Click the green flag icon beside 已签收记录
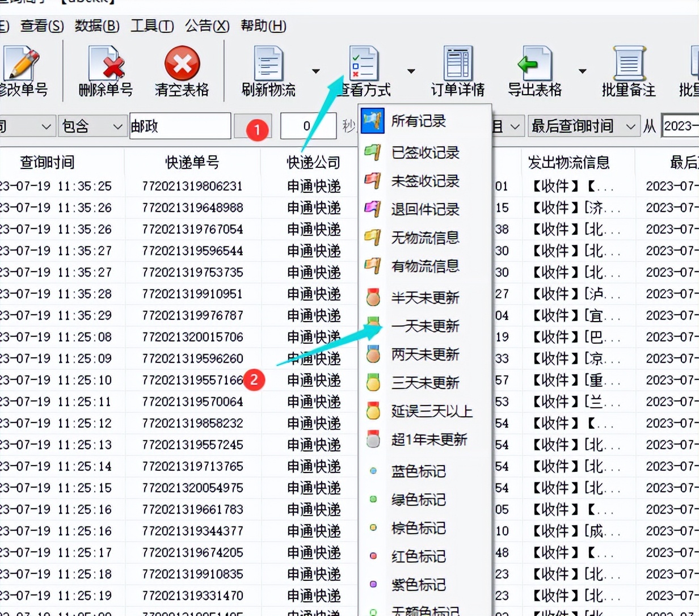This screenshot has width=699, height=616. (373, 152)
